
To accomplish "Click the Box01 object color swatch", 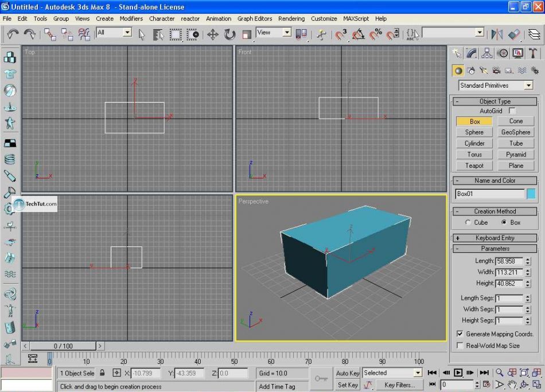I will coord(531,194).
